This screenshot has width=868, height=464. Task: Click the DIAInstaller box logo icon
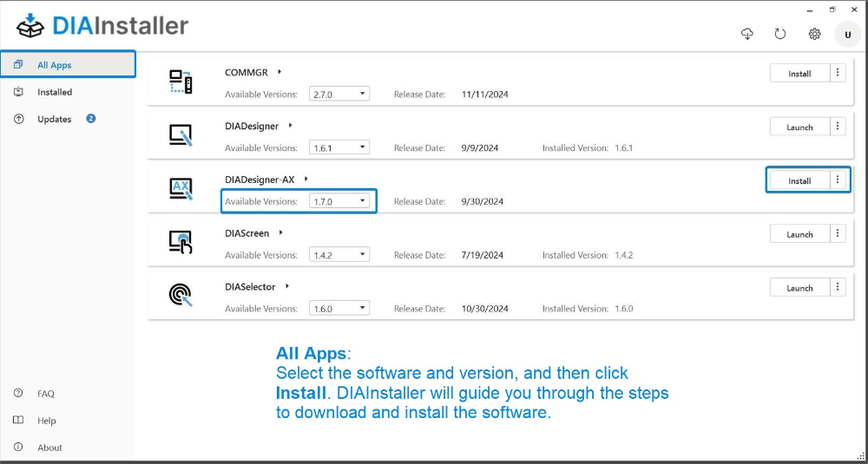pos(30,25)
